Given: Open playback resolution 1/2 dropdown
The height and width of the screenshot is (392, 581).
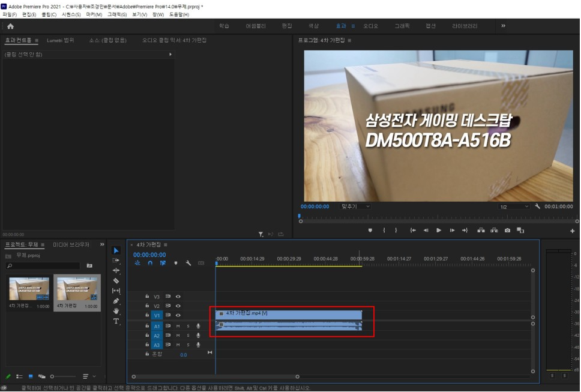Looking at the screenshot, I should click(514, 207).
